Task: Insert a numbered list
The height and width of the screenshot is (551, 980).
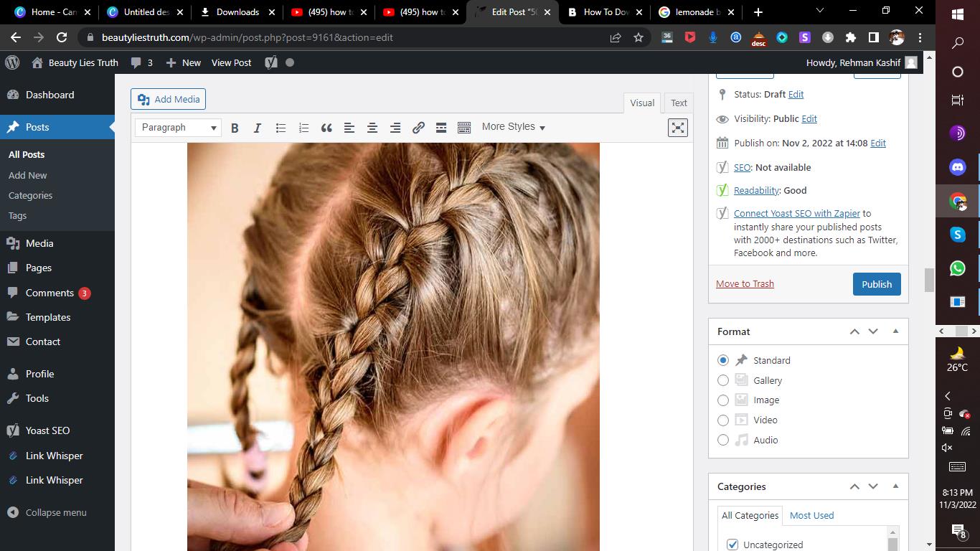Action: tap(303, 128)
